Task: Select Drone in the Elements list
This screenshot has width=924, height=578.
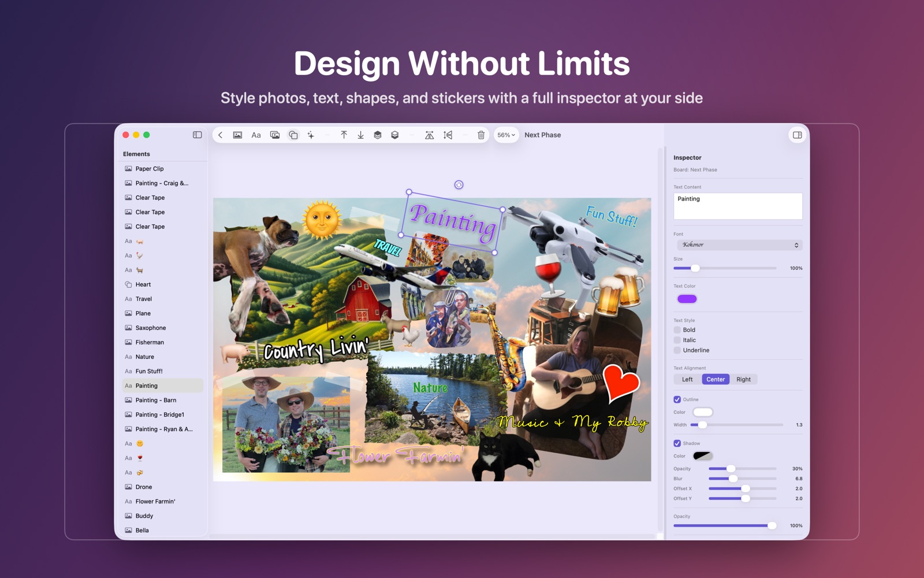Action: click(163, 487)
